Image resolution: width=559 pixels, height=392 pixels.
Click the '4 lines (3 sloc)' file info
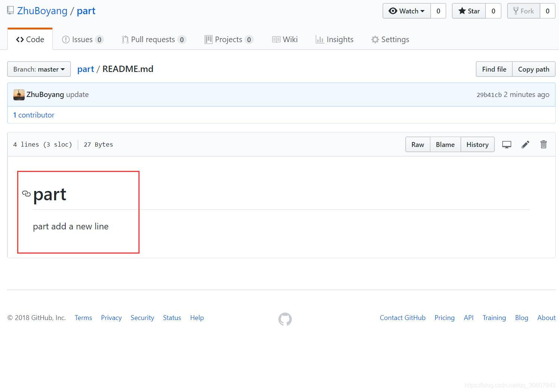(x=43, y=144)
